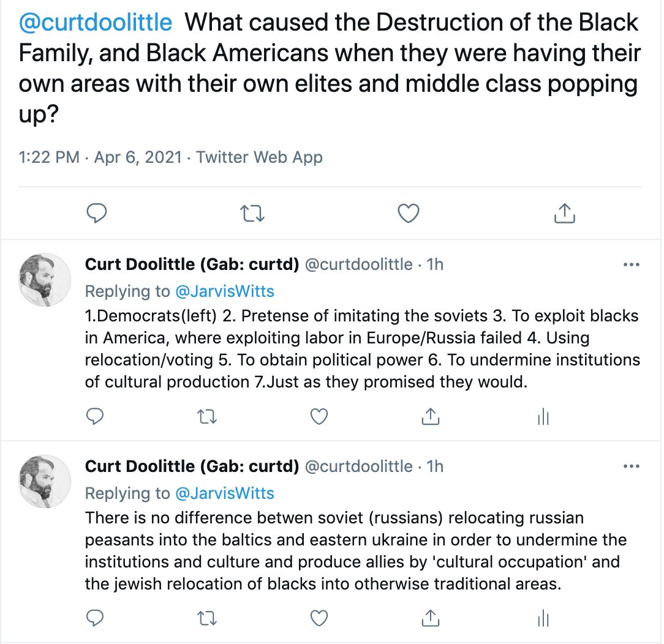The image size is (664, 644).
Task: Reply to the main tweet
Action: [97, 213]
